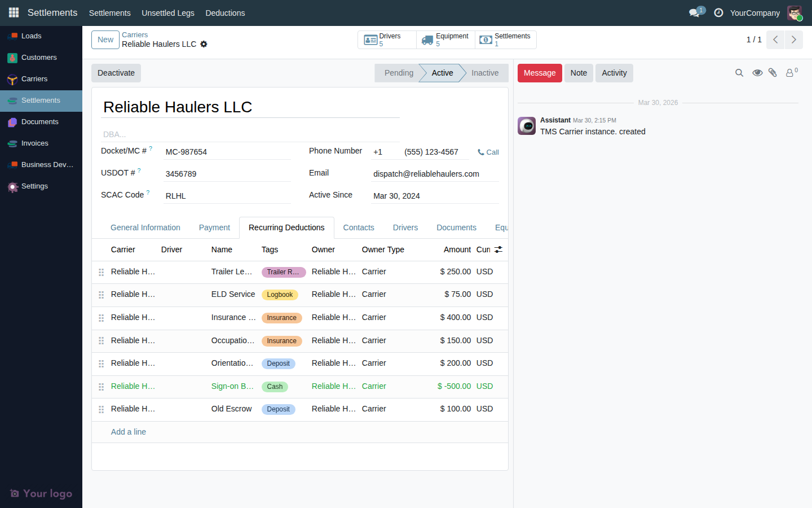The image size is (812, 508).
Task: Click the drag handle for Old Escrow row
Action: (101, 409)
